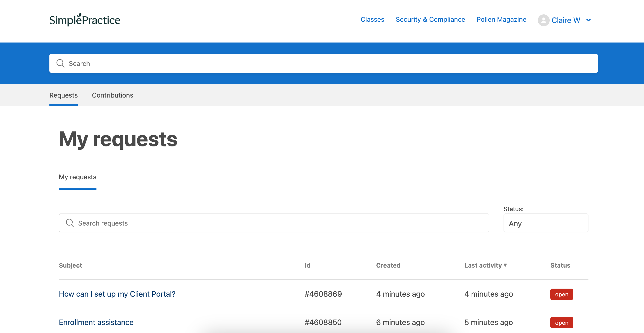This screenshot has height=333, width=644.
Task: Open Security & Compliance page
Action: tap(430, 20)
